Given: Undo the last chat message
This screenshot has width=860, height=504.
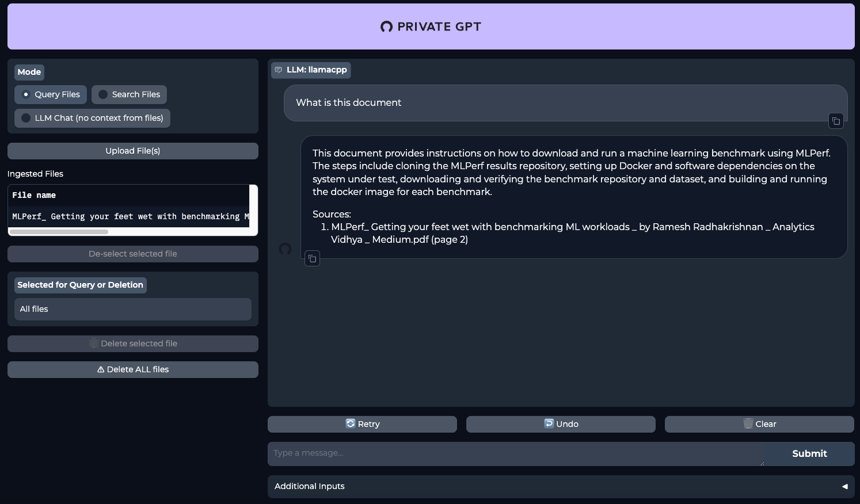Looking at the screenshot, I should [x=561, y=424].
